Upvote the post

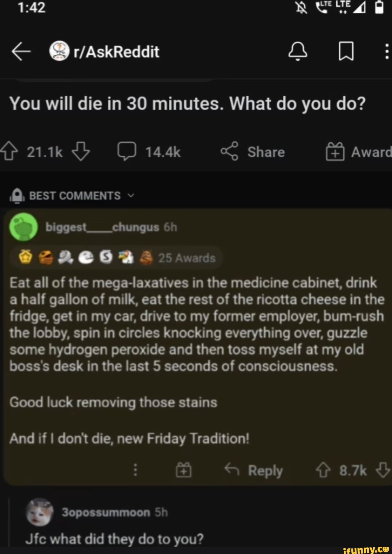(x=9, y=152)
